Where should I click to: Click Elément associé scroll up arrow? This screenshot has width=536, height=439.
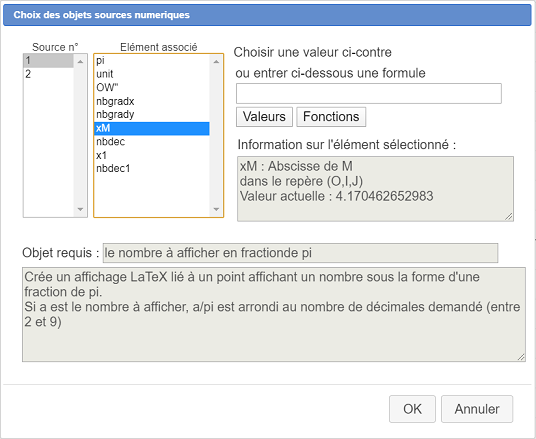[216, 62]
